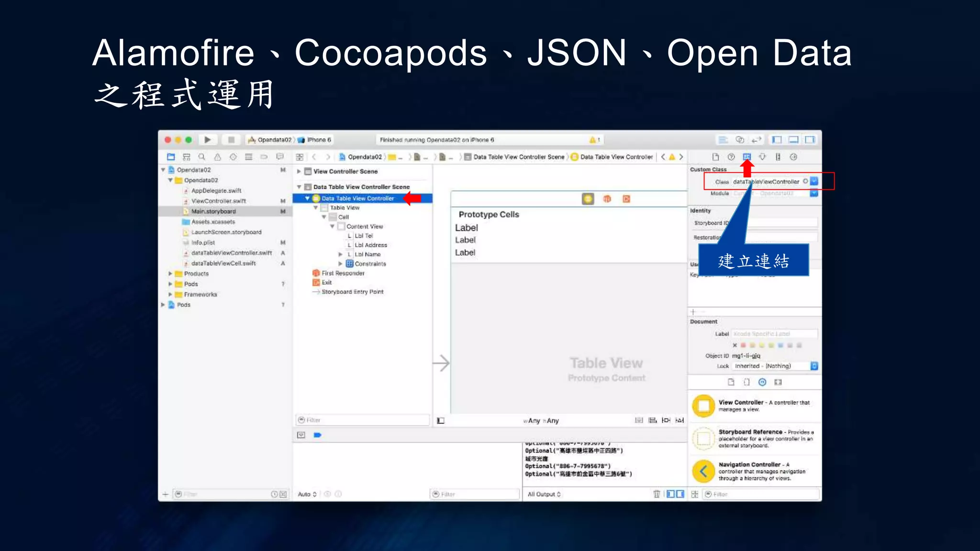This screenshot has width=980, height=551.
Task: Expand the View Controller Scene
Action: point(299,171)
